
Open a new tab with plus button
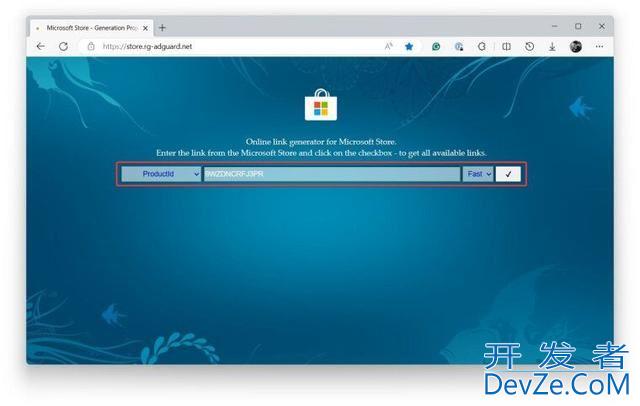point(162,28)
